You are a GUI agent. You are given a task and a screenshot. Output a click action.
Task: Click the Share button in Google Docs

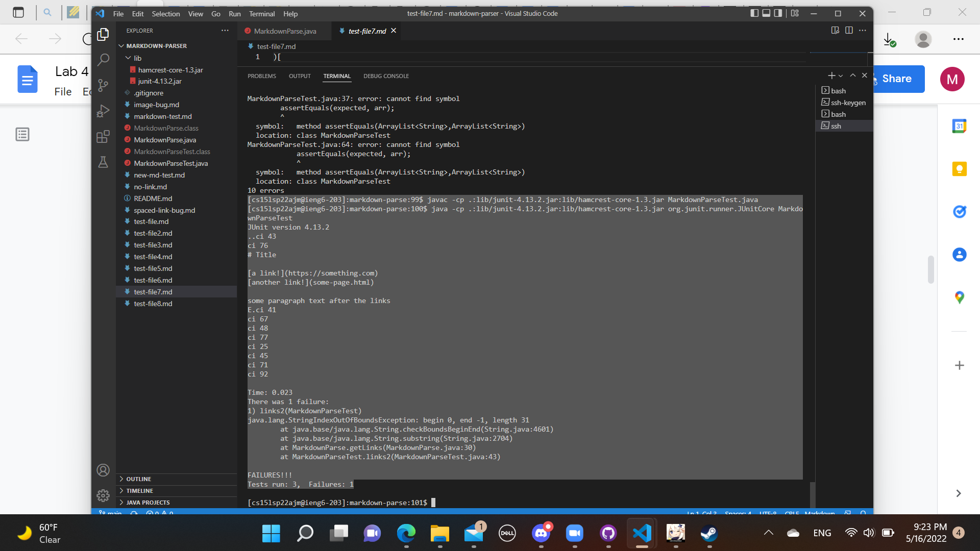(x=896, y=79)
